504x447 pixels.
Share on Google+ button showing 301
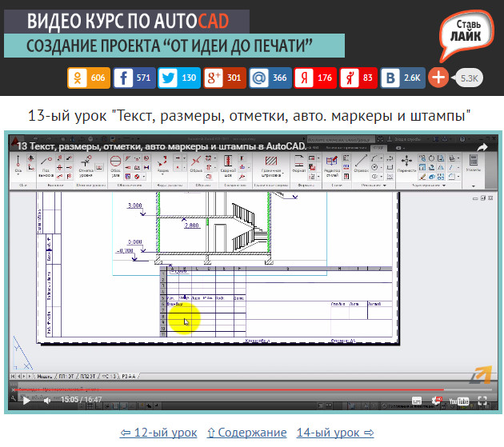pyautogui.click(x=225, y=78)
